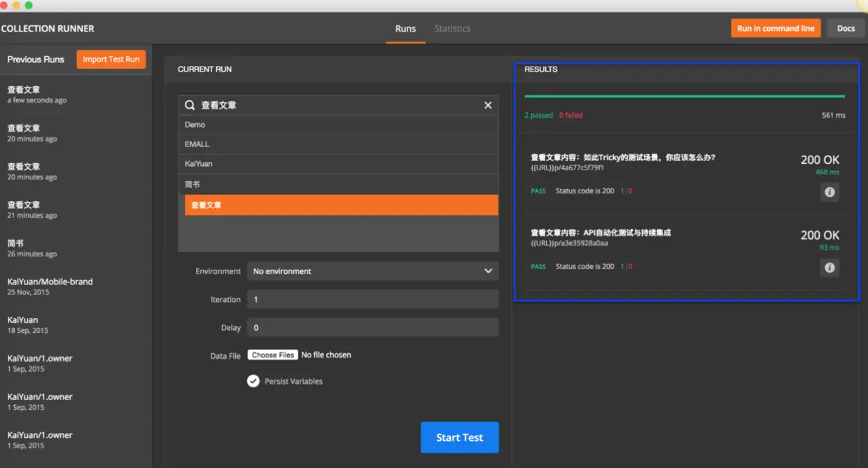This screenshot has height=468, width=868.
Task: Toggle the Persist Variables checkbox
Action: 253,381
